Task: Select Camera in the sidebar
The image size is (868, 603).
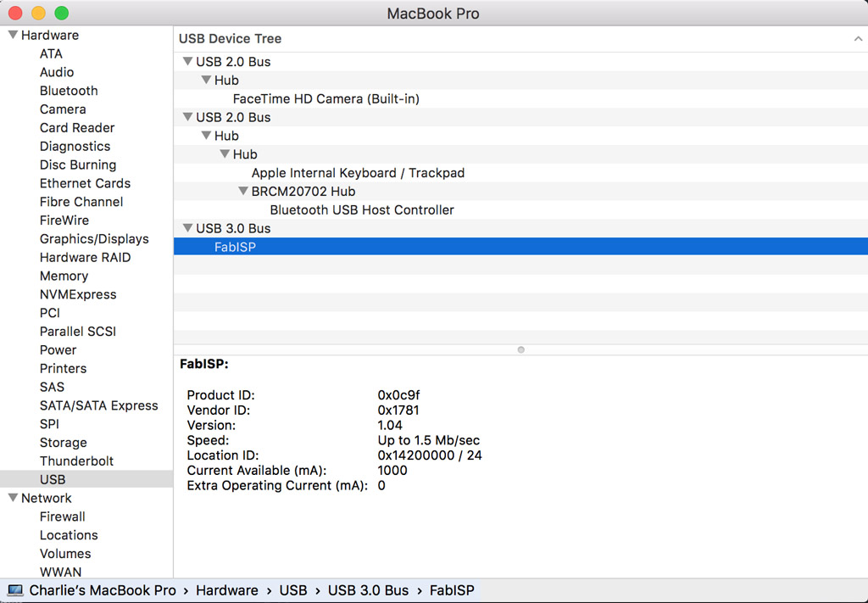Action: point(63,109)
